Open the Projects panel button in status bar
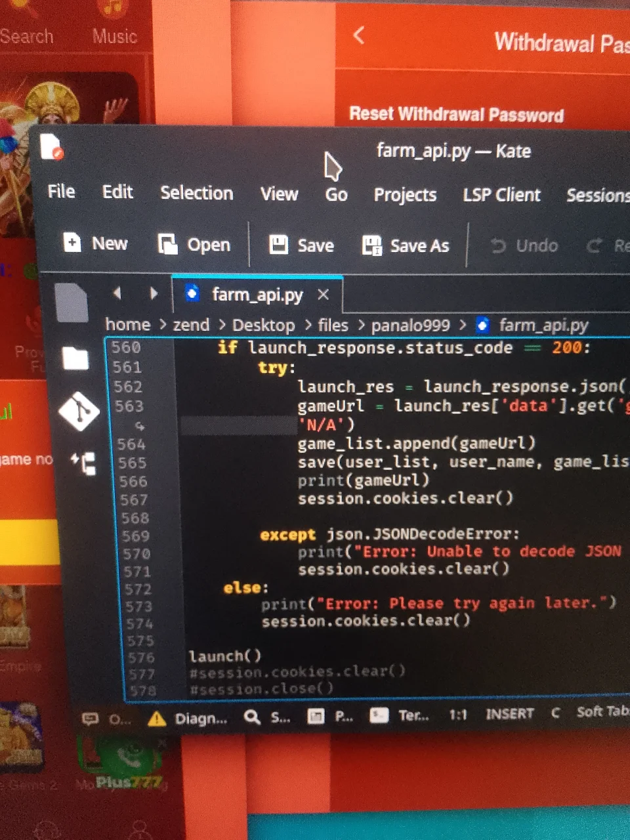Image resolution: width=630 pixels, height=840 pixels. pos(331,716)
